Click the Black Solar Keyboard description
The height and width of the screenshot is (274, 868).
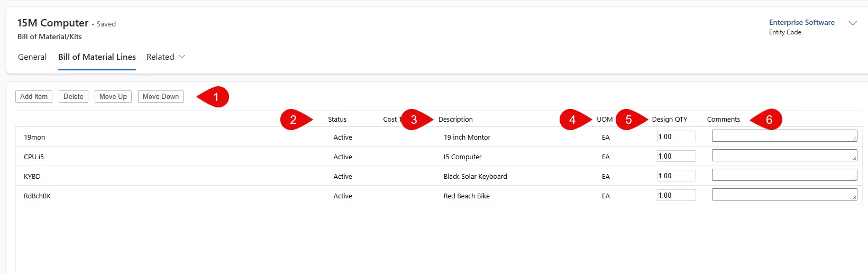476,176
